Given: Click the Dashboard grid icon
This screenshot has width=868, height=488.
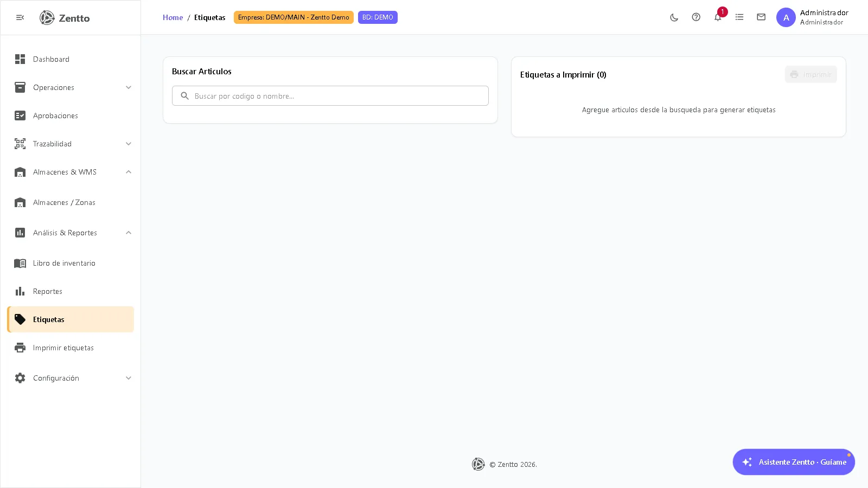Looking at the screenshot, I should (20, 59).
